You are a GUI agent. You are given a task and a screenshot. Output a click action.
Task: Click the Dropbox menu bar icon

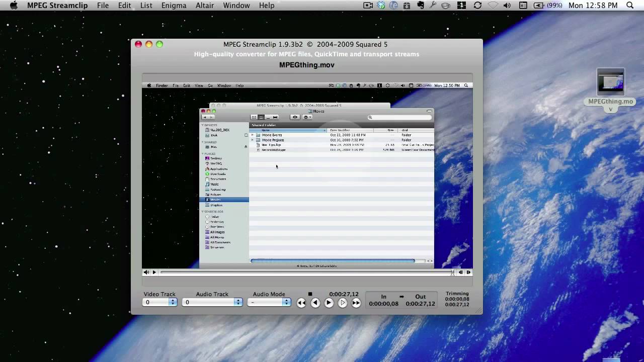(381, 6)
